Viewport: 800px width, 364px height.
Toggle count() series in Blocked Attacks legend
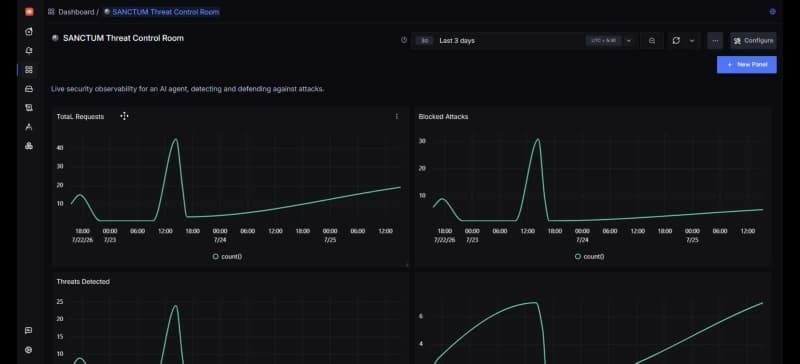point(589,256)
